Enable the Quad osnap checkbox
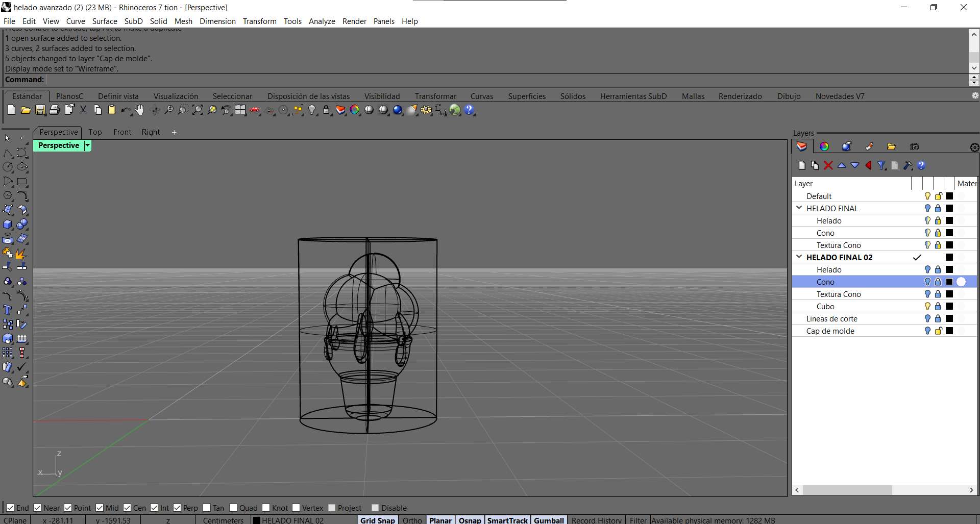The width and height of the screenshot is (980, 524). [233, 508]
